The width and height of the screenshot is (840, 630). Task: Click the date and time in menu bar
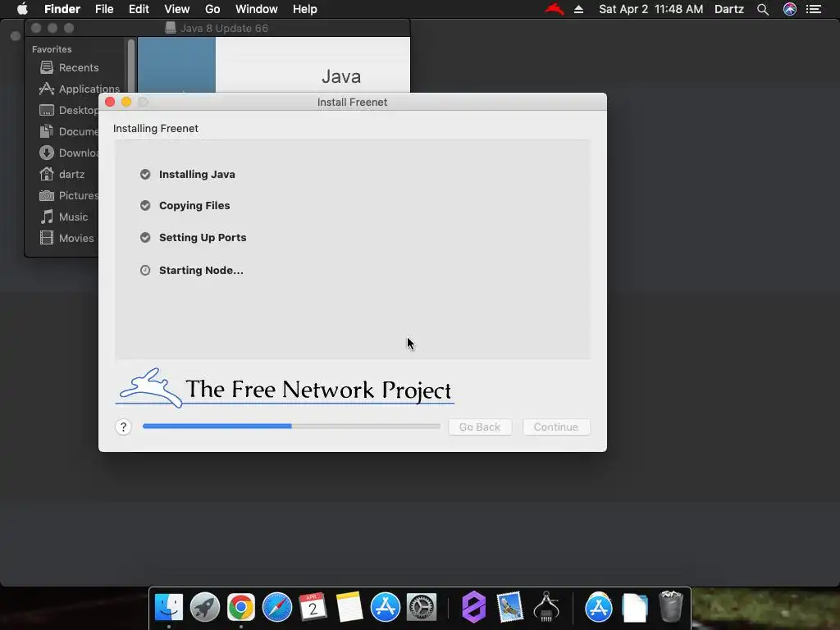coord(651,9)
